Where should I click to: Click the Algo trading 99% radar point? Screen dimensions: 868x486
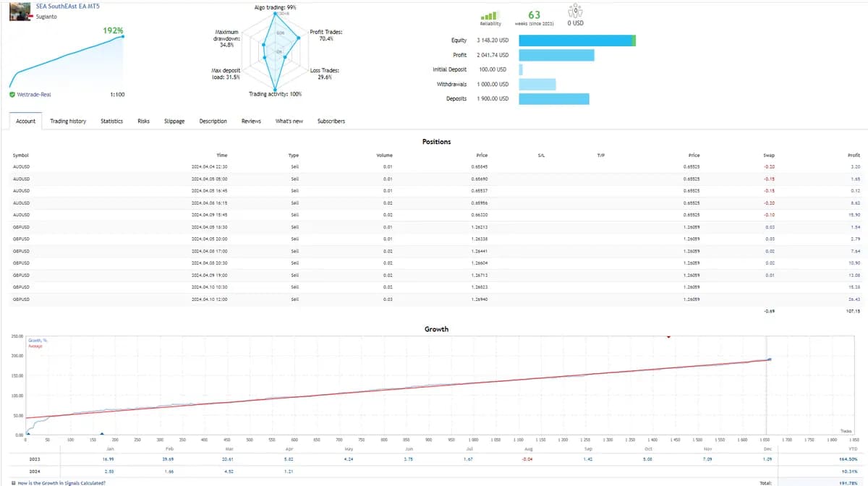(x=275, y=15)
